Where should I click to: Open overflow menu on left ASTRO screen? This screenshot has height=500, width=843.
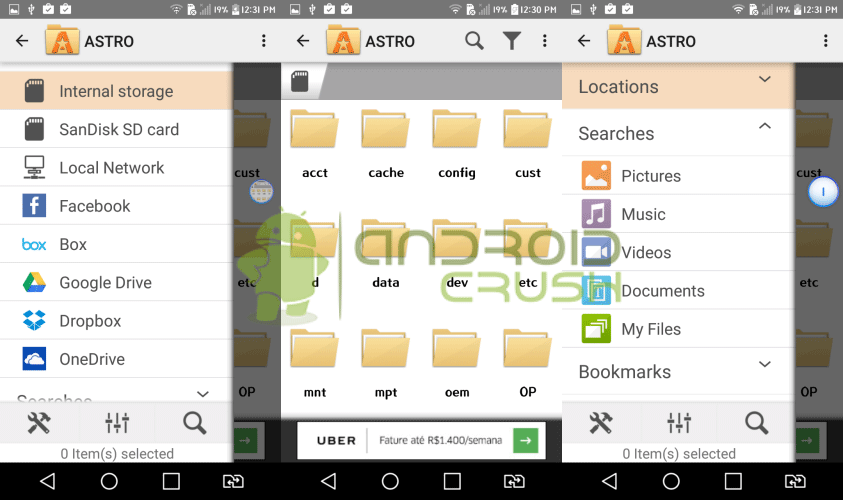click(x=263, y=41)
